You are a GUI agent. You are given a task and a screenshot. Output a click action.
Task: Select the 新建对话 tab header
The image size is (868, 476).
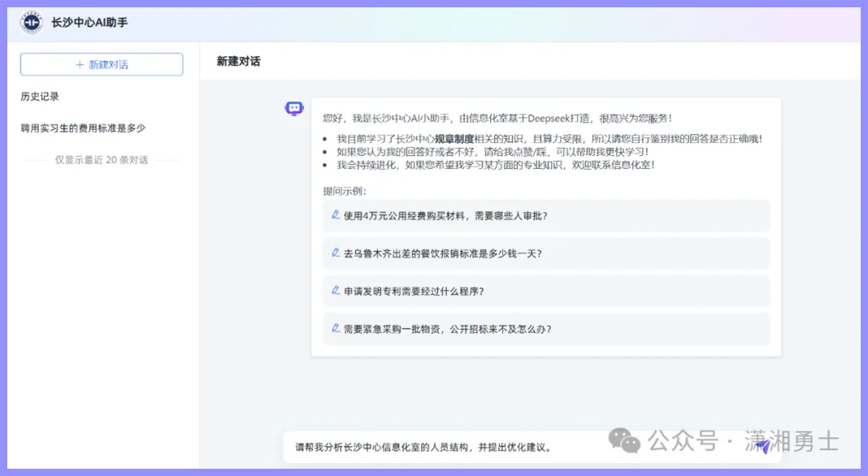[238, 61]
